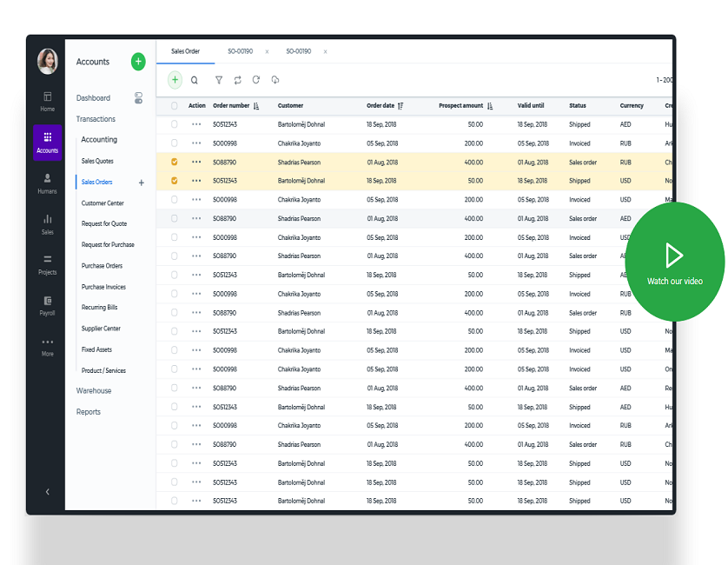Open the Reports section link
This screenshot has width=728, height=565.
(89, 412)
